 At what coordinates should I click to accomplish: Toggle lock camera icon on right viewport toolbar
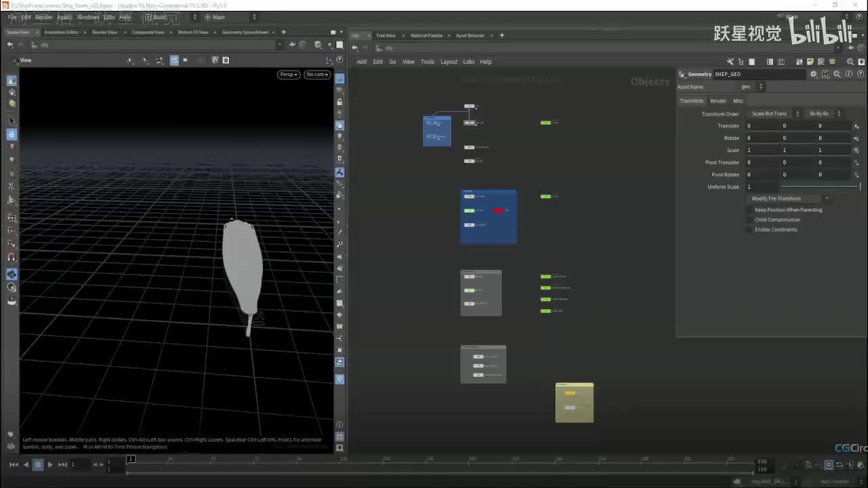(x=340, y=102)
